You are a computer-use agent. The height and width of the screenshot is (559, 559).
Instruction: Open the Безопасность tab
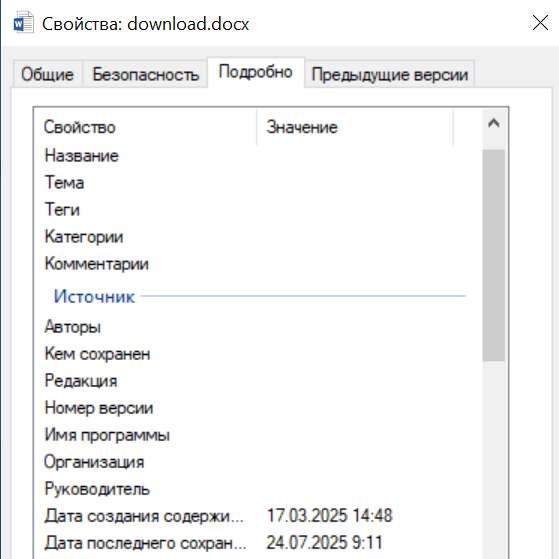coord(145,74)
